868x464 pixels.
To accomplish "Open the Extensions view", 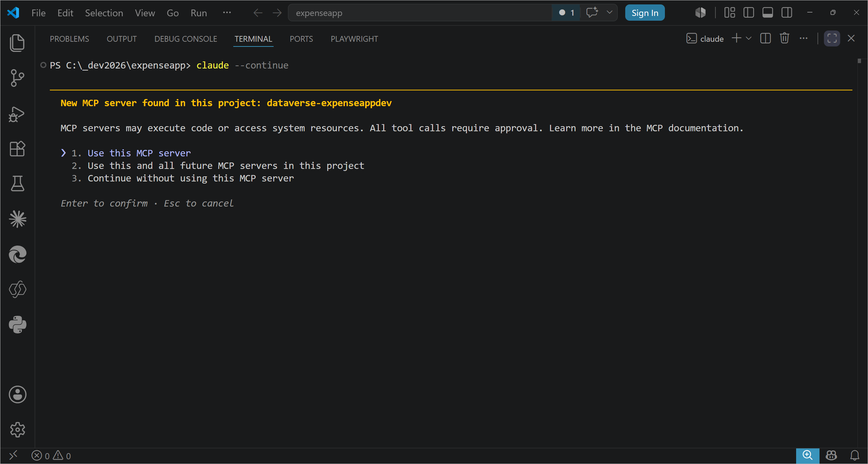I will tap(17, 149).
